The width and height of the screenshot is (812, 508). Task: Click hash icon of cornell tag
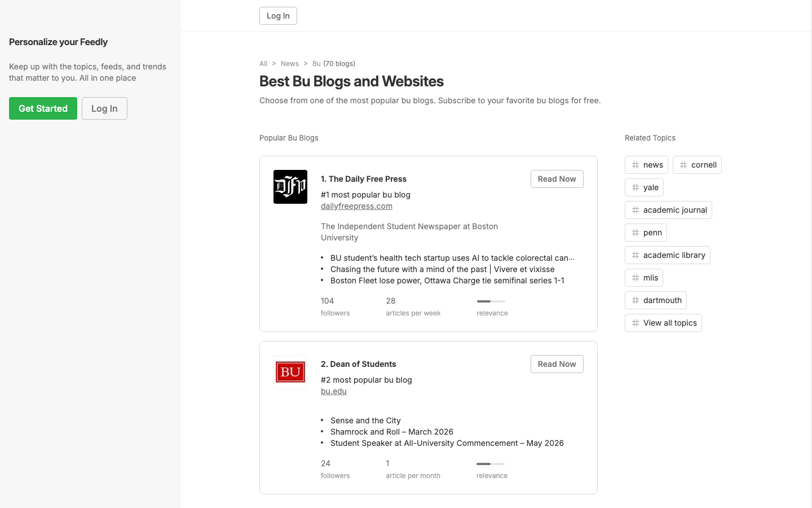pos(683,165)
